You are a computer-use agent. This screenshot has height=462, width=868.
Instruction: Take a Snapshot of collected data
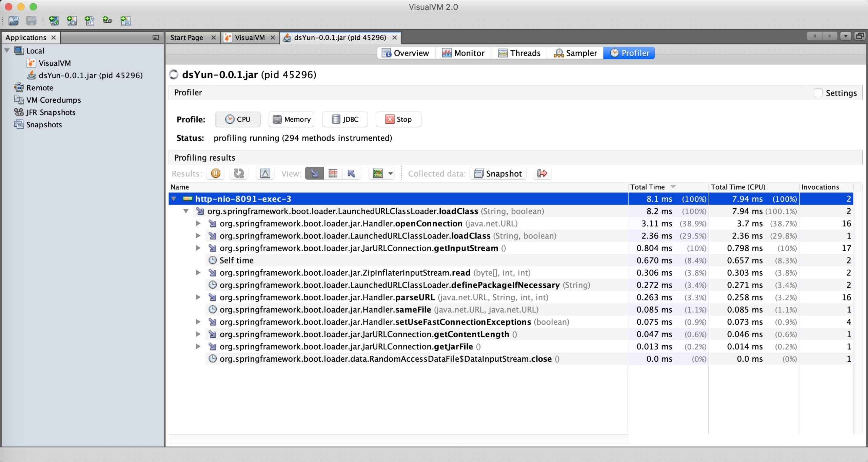click(x=497, y=173)
